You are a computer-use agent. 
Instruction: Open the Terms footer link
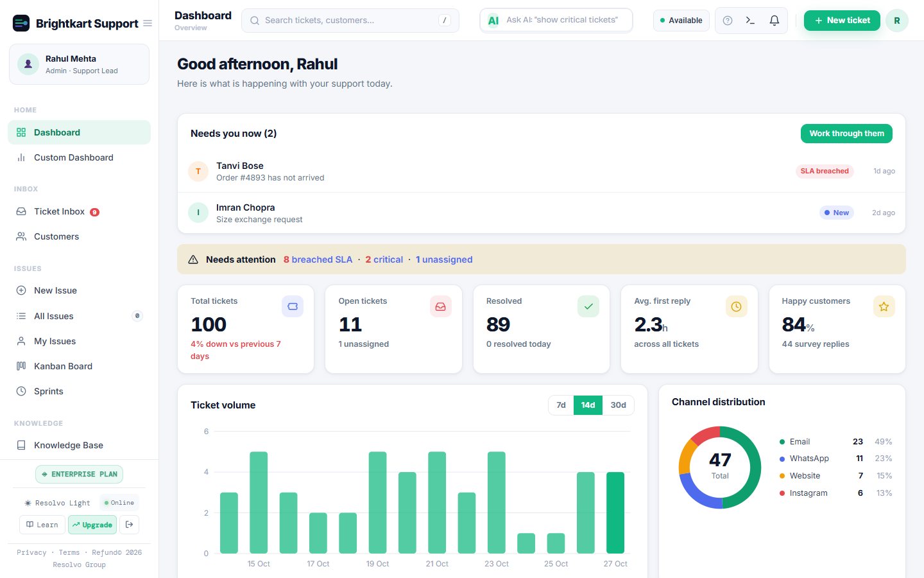coord(69,552)
